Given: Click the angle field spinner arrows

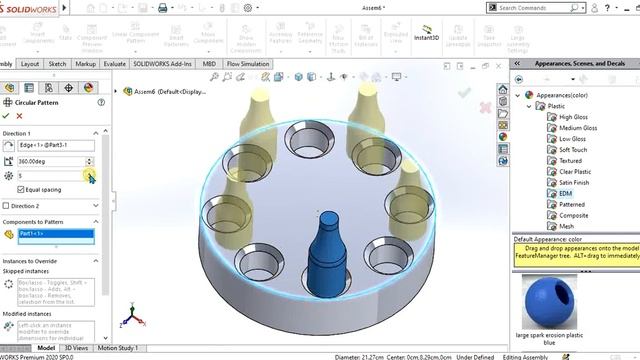Looking at the screenshot, I should (x=89, y=161).
